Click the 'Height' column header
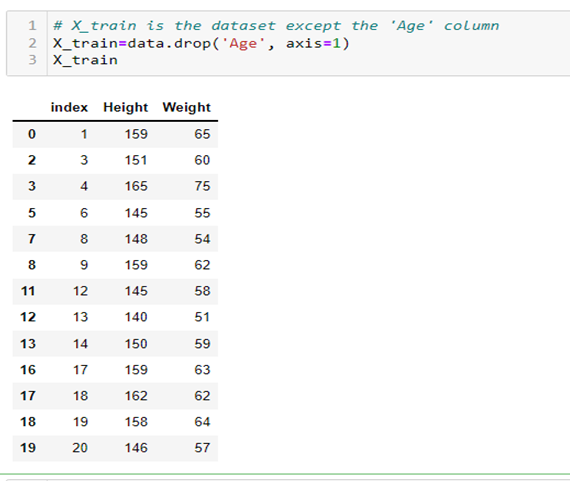570x483 pixels. (125, 107)
